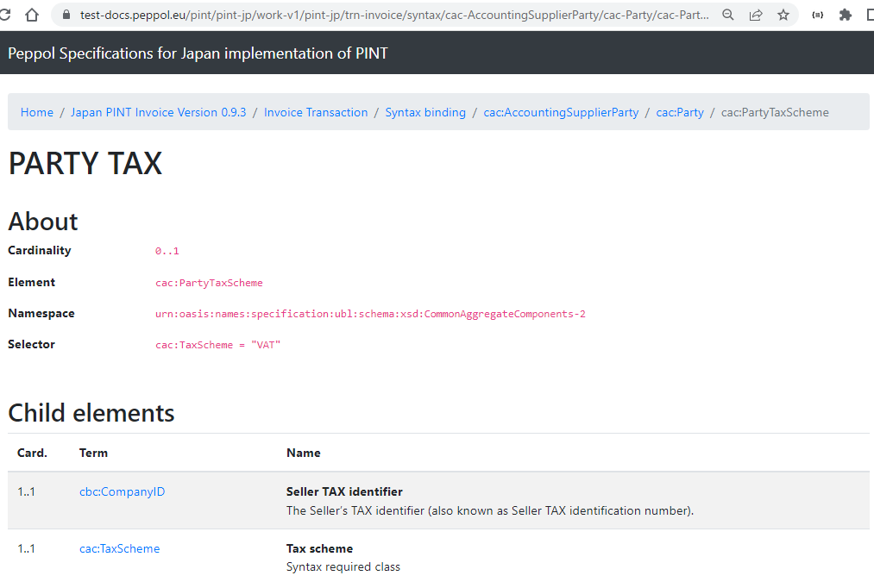The height and width of the screenshot is (588, 874).
Task: Click the browser reload icon
Action: click(4, 15)
